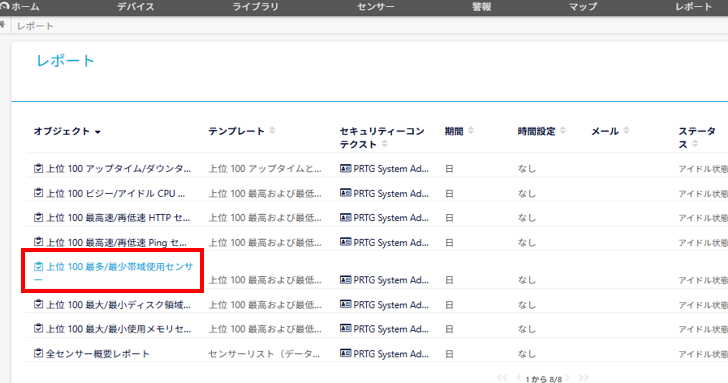Open the センサー menu

click(376, 7)
